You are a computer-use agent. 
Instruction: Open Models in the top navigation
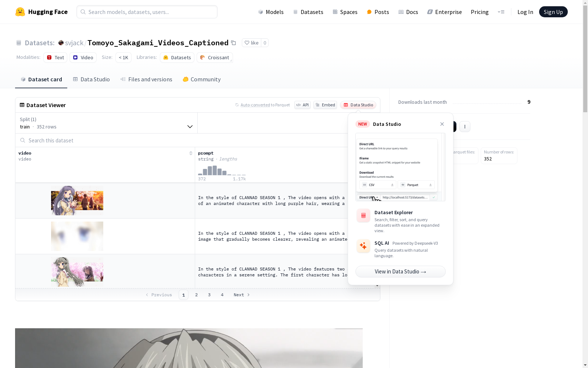click(271, 12)
